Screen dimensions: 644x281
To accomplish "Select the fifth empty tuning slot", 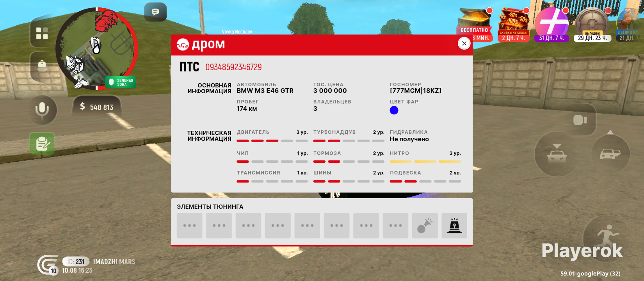I will [307, 226].
